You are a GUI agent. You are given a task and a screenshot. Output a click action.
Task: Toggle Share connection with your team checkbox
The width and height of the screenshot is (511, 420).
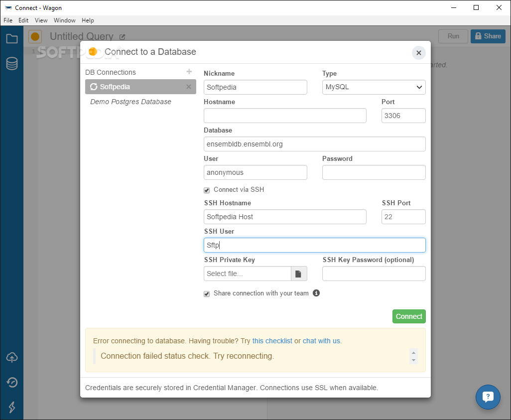pos(207,294)
